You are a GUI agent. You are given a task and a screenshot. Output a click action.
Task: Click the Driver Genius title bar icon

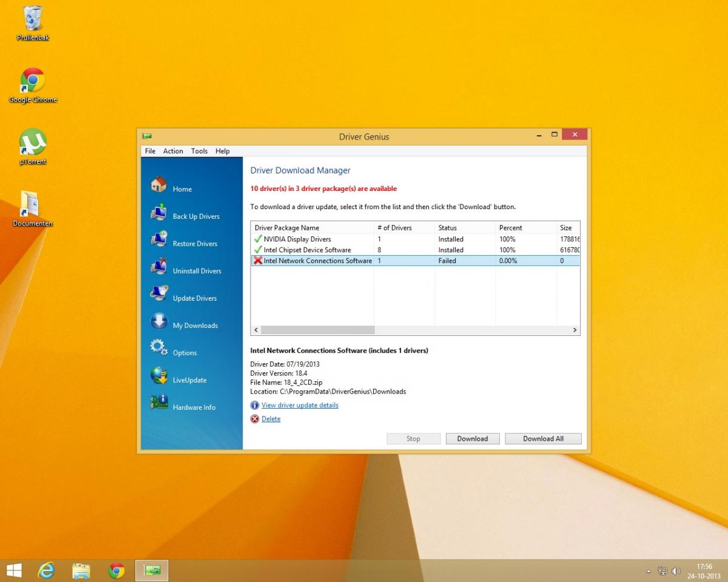[x=147, y=136]
